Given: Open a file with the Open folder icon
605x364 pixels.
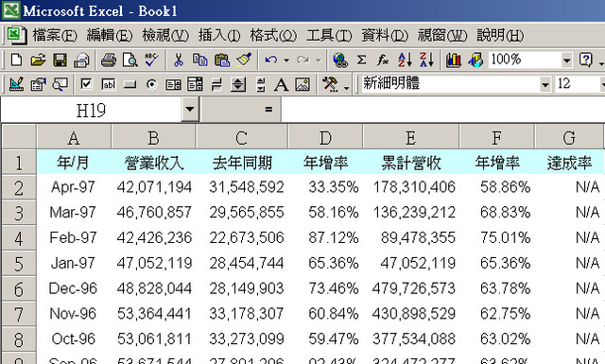Looking at the screenshot, I should [38, 60].
